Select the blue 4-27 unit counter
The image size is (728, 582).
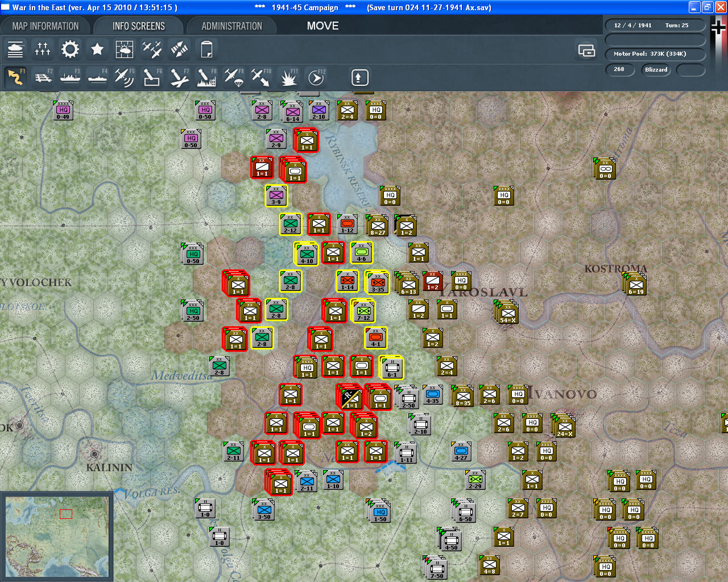[x=461, y=452]
